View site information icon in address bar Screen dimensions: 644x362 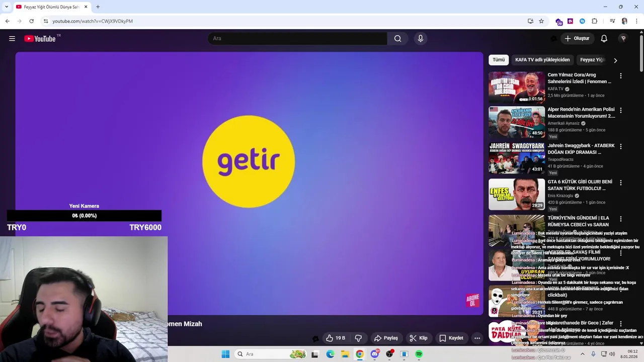click(46, 21)
